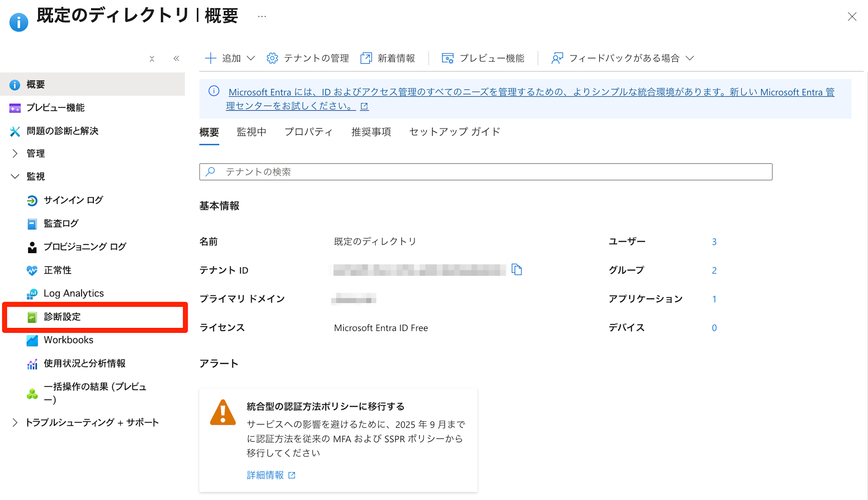Open the グループ count 2
This screenshot has width=868, height=500.
click(714, 271)
